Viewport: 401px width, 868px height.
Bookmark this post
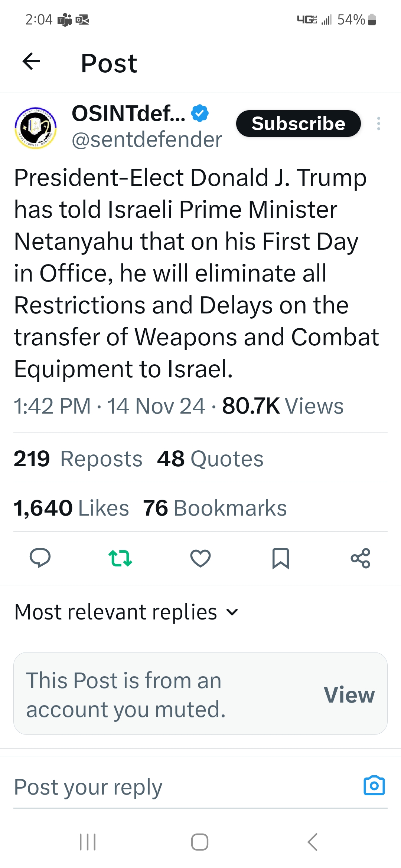[281, 558]
